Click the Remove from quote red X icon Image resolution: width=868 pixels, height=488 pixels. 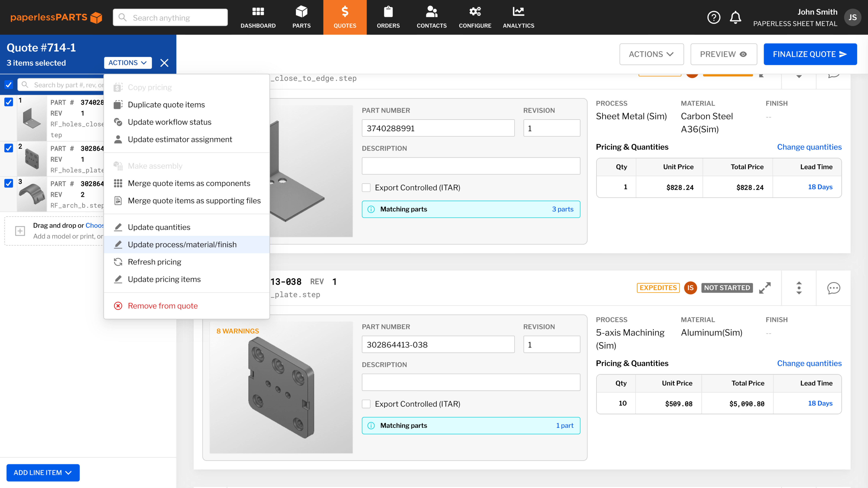click(118, 306)
